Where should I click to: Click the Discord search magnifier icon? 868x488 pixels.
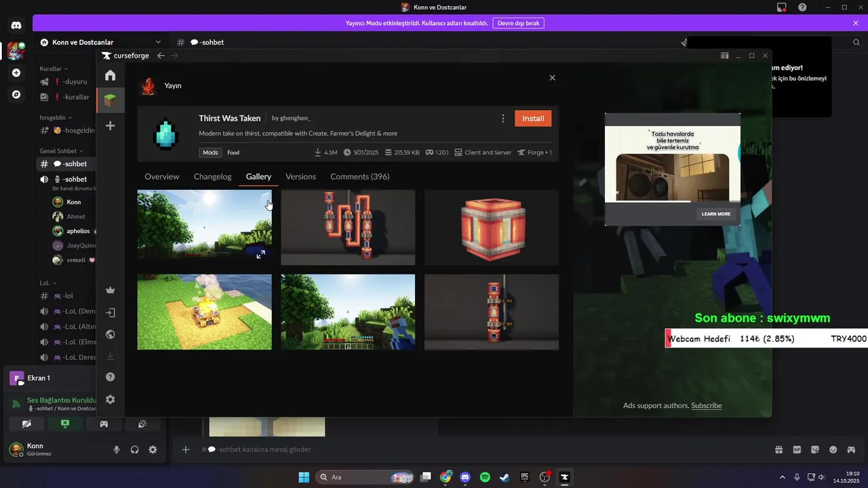pos(856,42)
